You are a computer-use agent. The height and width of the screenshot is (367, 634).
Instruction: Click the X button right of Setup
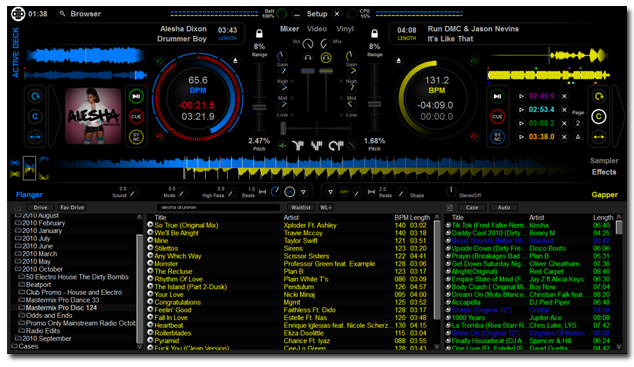coord(336,14)
